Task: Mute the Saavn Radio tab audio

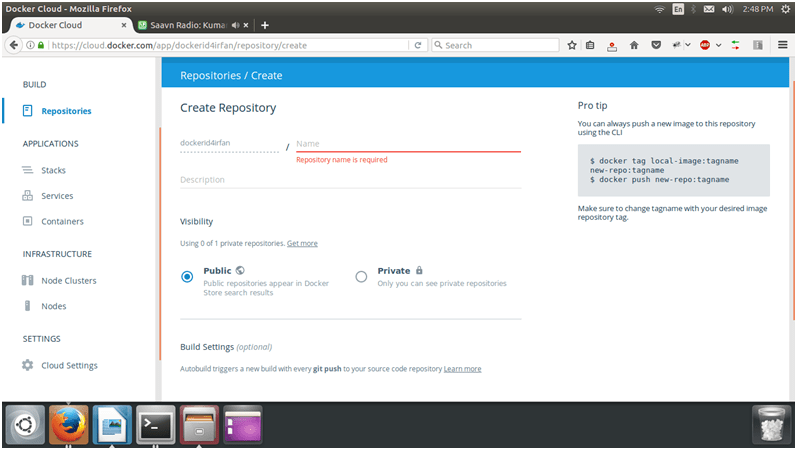Action: [x=235, y=25]
